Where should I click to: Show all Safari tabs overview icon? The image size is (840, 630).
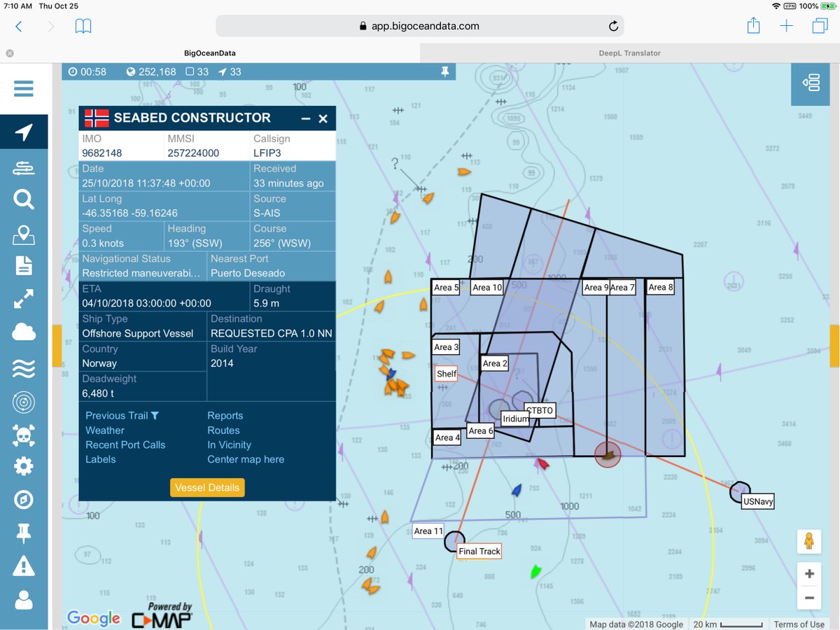(x=820, y=26)
